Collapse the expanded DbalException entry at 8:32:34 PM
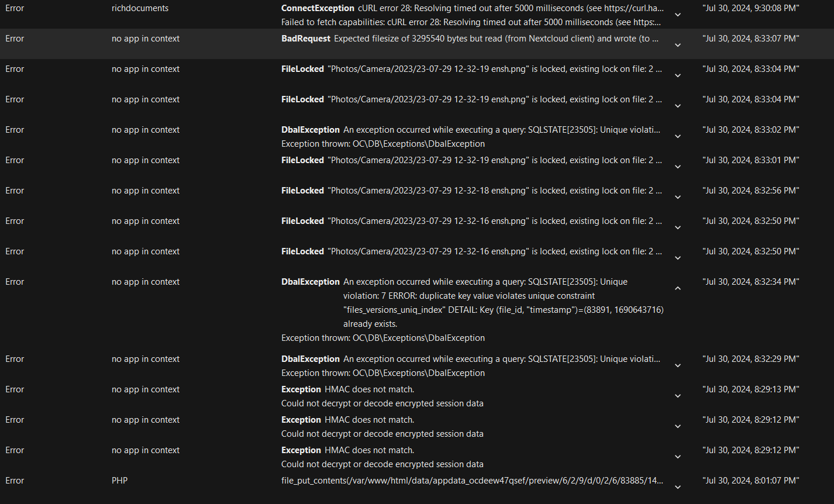Screen dimensions: 834x504 678,288
